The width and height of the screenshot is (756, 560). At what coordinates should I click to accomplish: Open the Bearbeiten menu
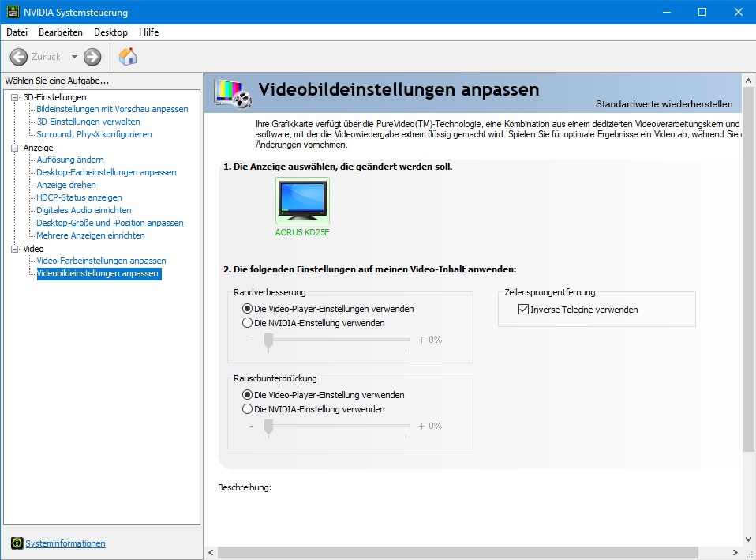click(x=61, y=32)
